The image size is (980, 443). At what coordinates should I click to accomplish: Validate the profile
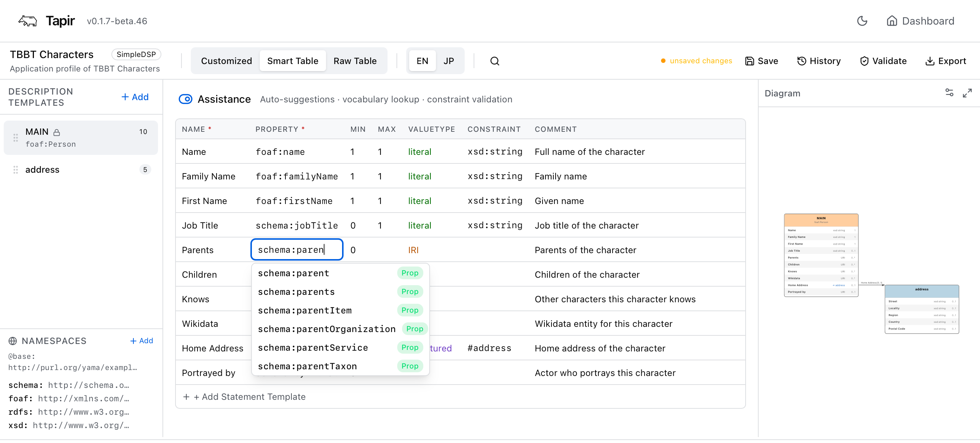(x=883, y=61)
